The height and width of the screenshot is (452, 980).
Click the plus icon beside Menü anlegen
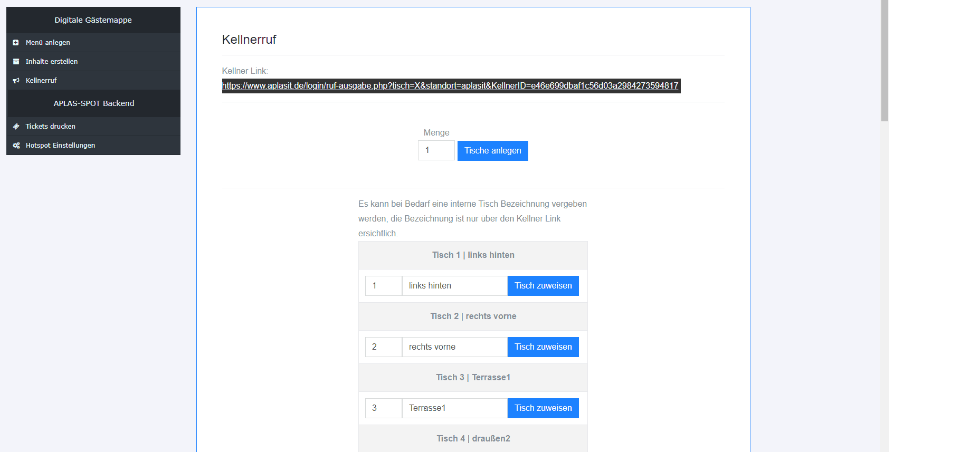pos(16,43)
